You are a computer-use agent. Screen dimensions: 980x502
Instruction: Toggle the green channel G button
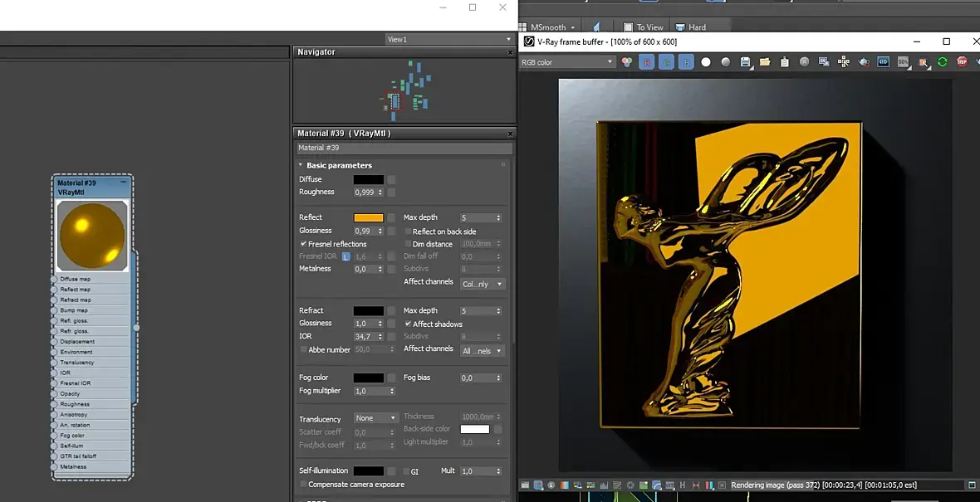point(666,61)
